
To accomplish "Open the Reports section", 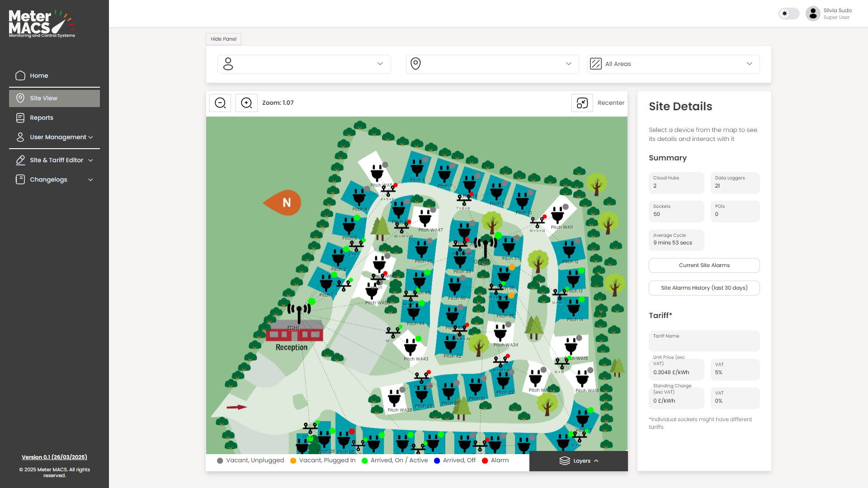I will click(x=41, y=117).
